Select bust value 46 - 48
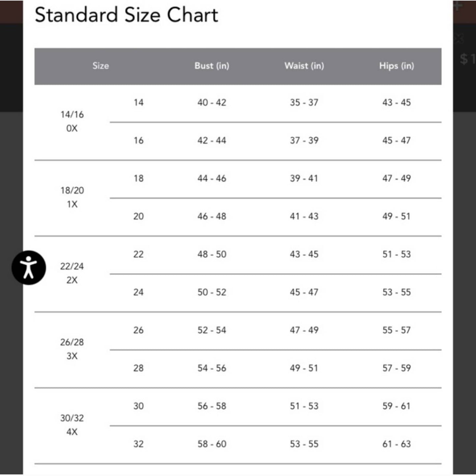The width and height of the screenshot is (476, 476). pos(212,216)
